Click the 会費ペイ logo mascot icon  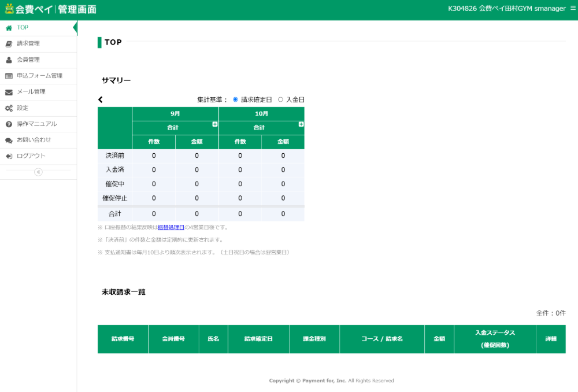click(x=9, y=9)
